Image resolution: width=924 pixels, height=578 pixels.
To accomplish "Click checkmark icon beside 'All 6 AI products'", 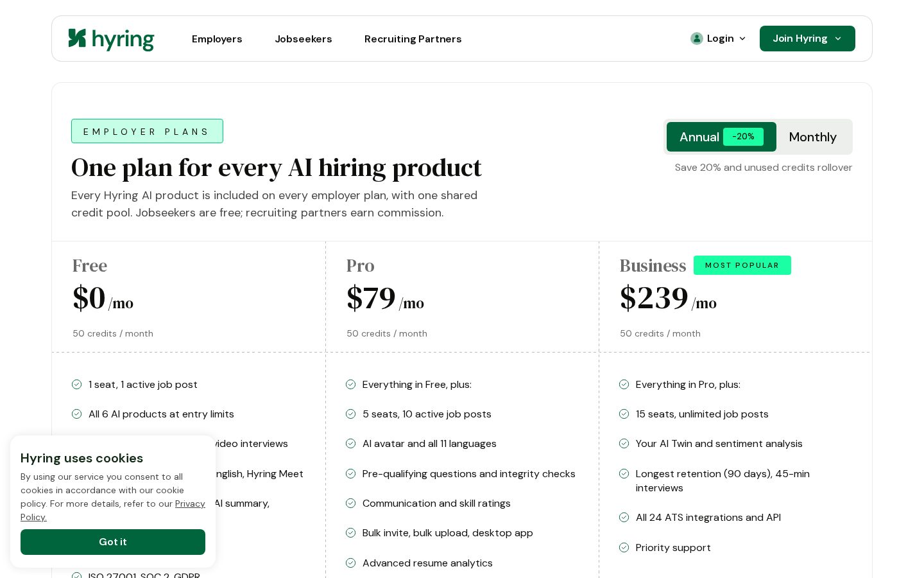I will (x=77, y=414).
